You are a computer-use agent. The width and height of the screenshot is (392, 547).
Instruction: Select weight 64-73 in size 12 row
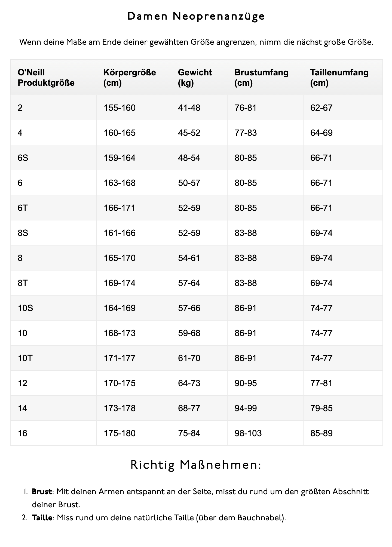click(189, 383)
